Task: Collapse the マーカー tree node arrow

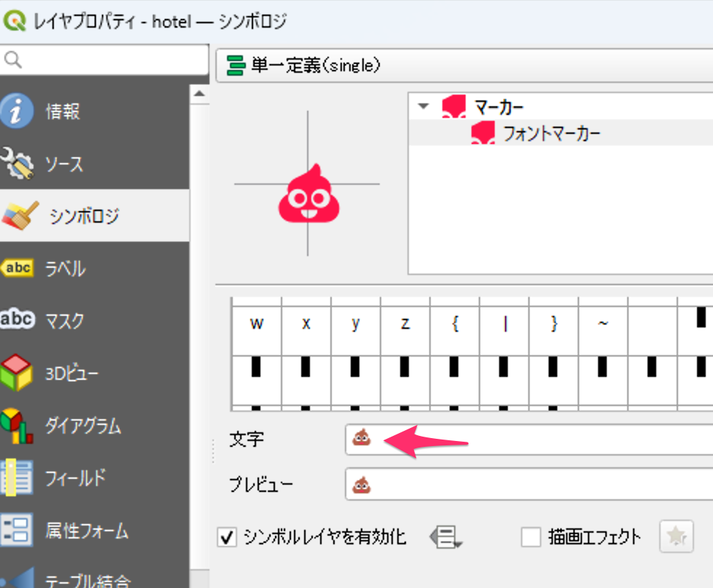Action: (423, 106)
